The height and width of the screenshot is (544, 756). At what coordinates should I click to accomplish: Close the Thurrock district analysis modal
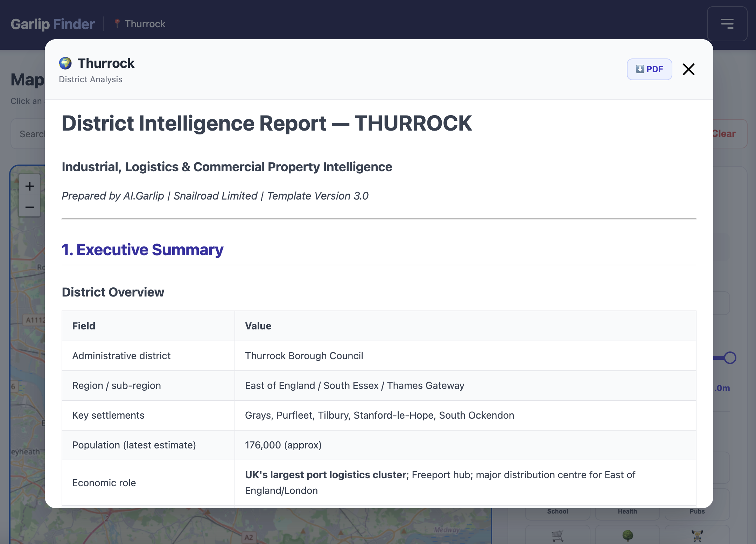688,69
